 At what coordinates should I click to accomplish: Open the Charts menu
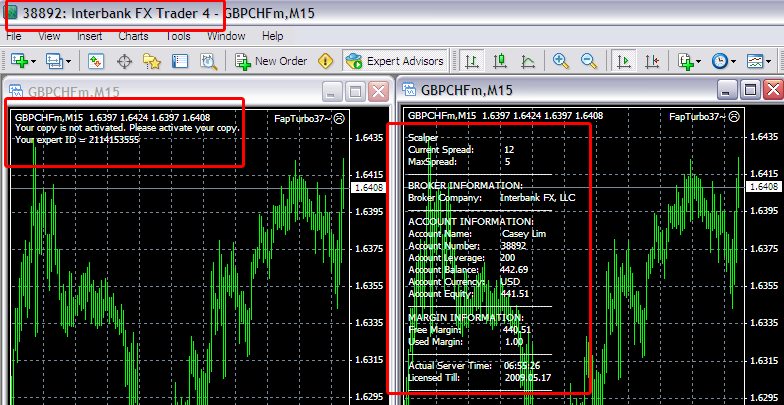pyautogui.click(x=133, y=36)
